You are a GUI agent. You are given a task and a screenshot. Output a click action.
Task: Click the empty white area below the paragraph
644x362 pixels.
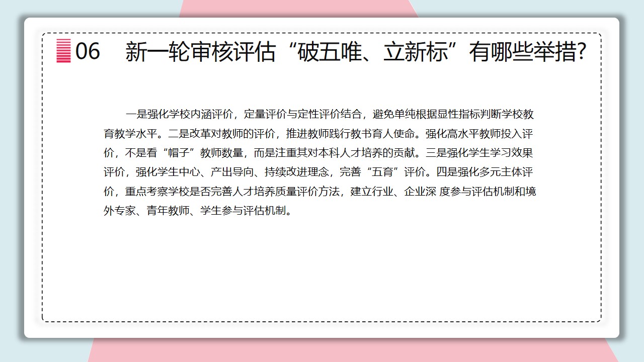322,266
